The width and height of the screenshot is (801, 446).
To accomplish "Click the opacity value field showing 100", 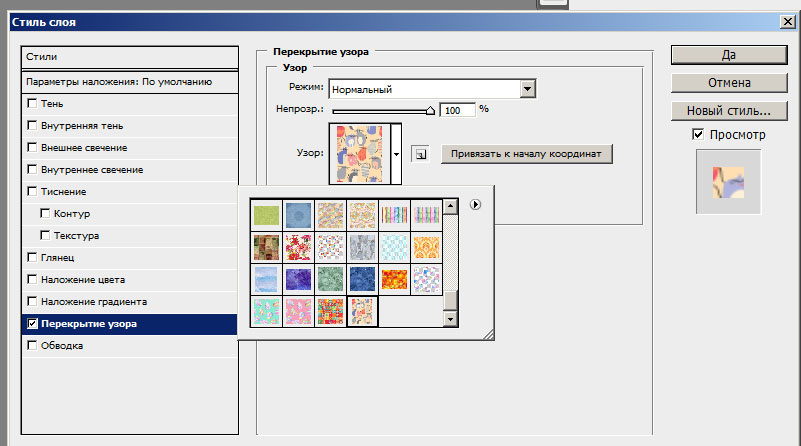I will [x=457, y=110].
